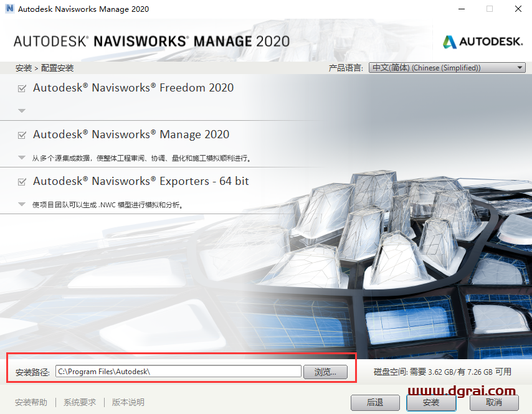Viewport: 532px width, 414px height.
Task: Click the 安装 > 配置安装 breadcrumb
Action: coord(44,68)
